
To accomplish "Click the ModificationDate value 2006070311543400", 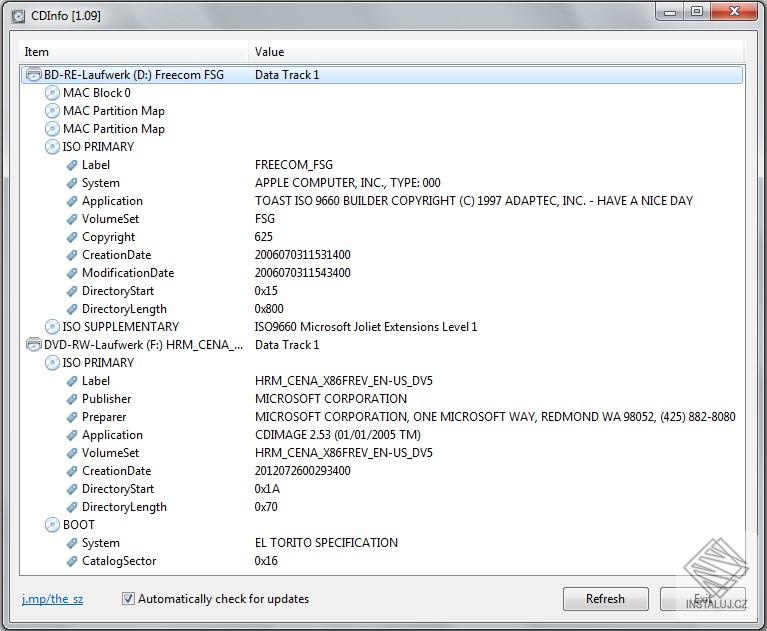I will tap(303, 273).
